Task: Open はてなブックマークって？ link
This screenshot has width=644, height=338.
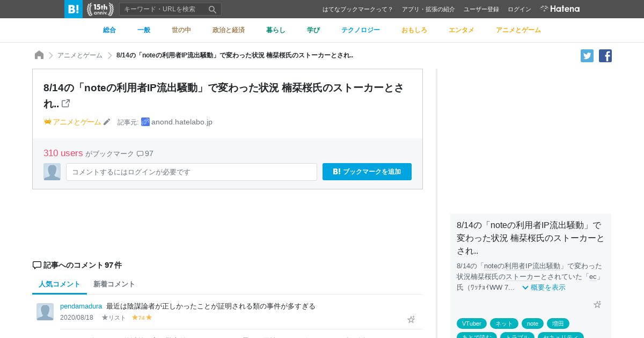Action: [x=358, y=9]
